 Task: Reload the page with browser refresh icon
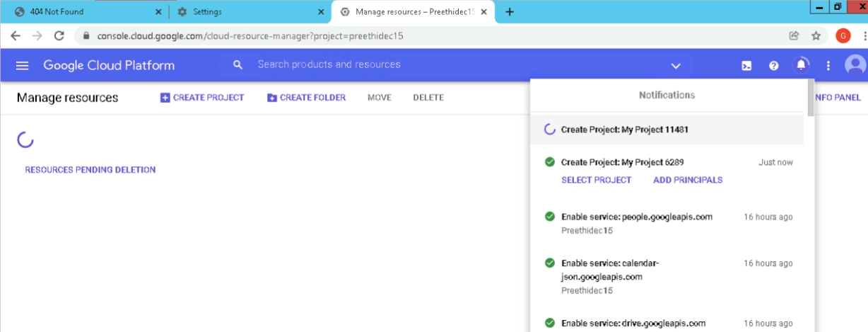pyautogui.click(x=59, y=35)
